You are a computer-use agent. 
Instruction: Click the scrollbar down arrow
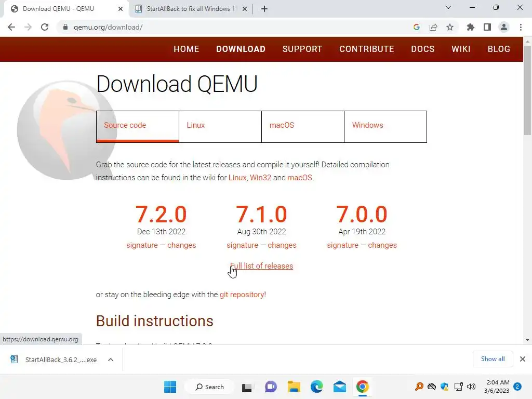click(x=527, y=340)
